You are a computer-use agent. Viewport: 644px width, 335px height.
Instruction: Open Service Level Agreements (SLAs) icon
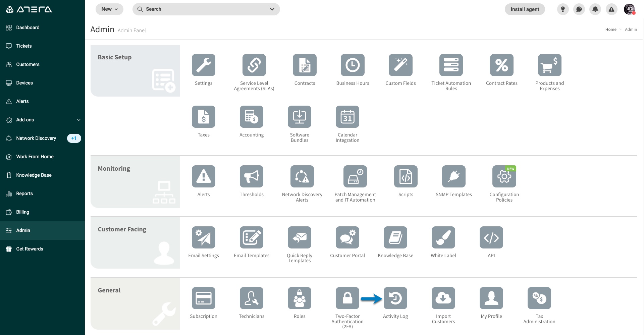tap(254, 65)
